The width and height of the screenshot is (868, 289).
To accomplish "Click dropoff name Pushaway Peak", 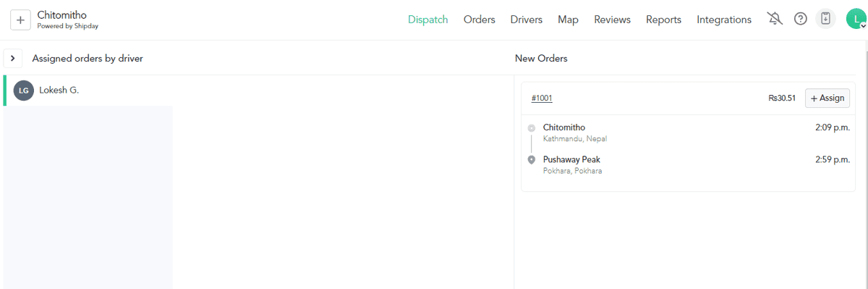I will 571,159.
